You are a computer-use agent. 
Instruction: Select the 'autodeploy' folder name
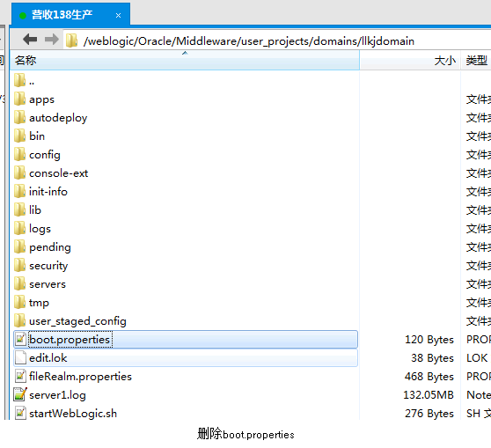58,118
